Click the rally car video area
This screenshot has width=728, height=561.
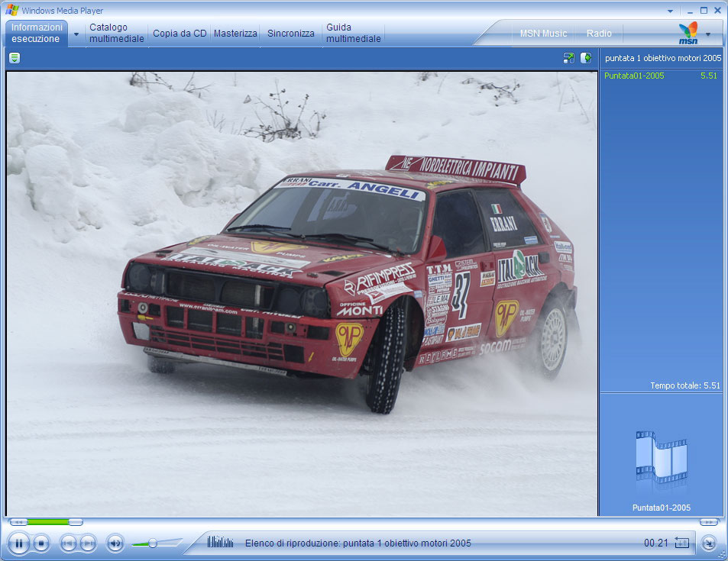pos(302,293)
